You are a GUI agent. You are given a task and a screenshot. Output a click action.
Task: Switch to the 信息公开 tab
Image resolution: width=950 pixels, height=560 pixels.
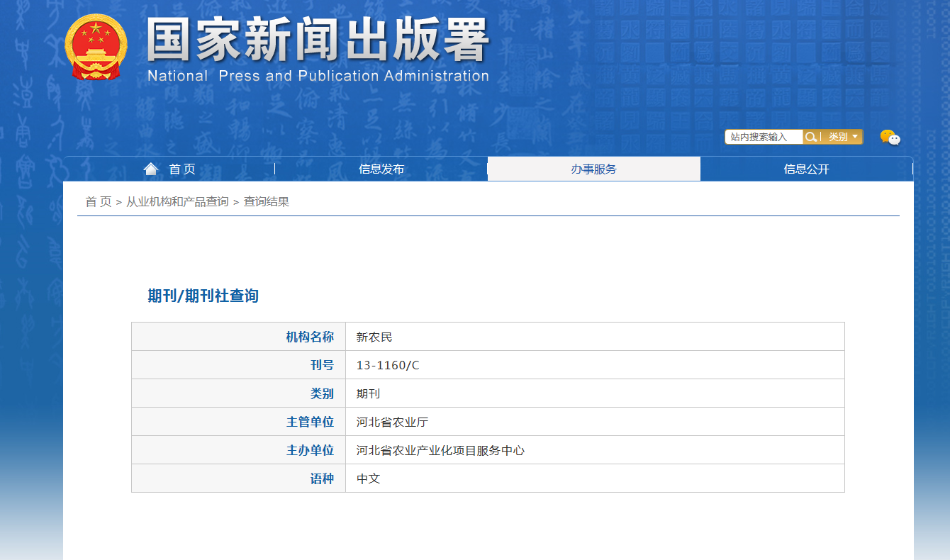click(x=806, y=169)
